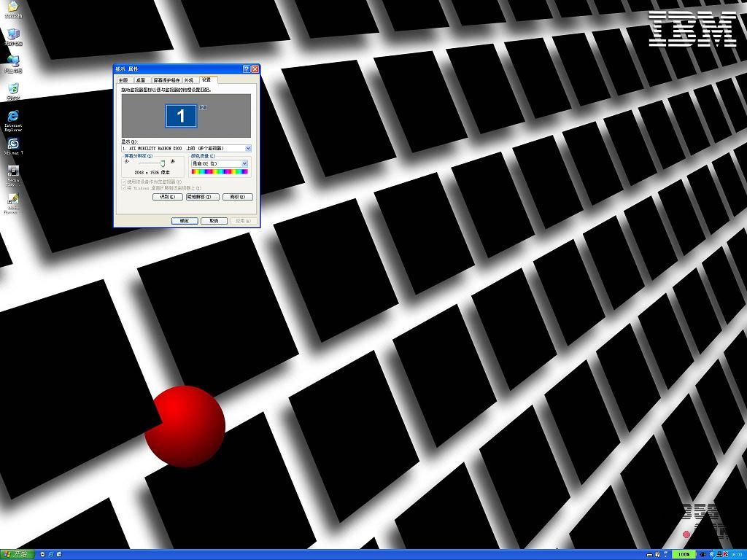Toggle 'extend Windows desktop onto this monitor' checkbox
Viewport: 747px width, 560px height.
[x=124, y=188]
